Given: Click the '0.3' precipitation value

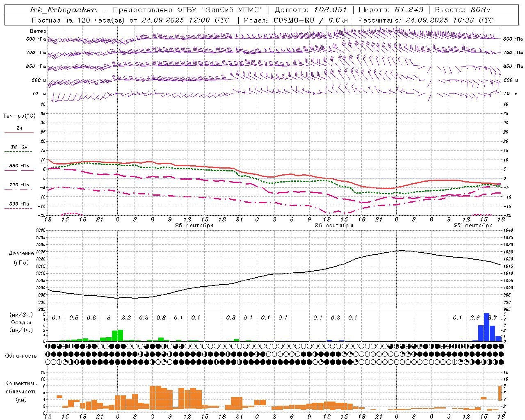Looking at the screenshot, I should pos(231,318).
